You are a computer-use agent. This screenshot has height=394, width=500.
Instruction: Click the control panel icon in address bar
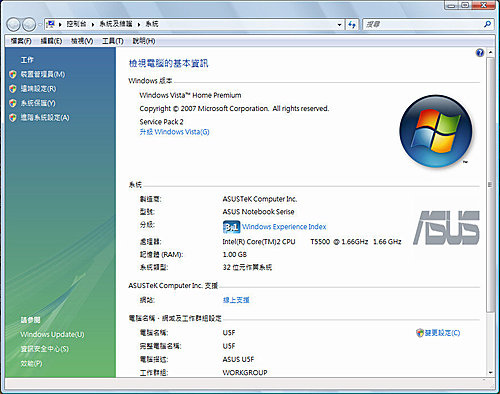point(51,24)
